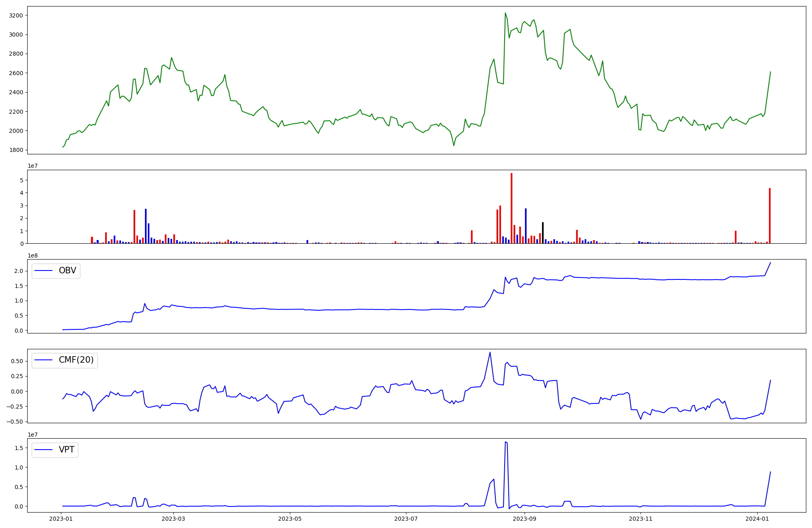812x528 pixels.
Task: Click the 2023-09 x-axis date label
Action: pos(524,519)
